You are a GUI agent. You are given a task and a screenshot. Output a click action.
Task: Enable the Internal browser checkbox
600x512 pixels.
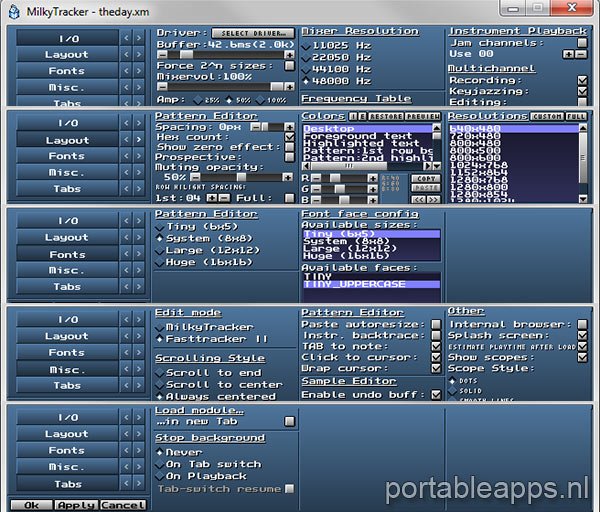click(582, 324)
